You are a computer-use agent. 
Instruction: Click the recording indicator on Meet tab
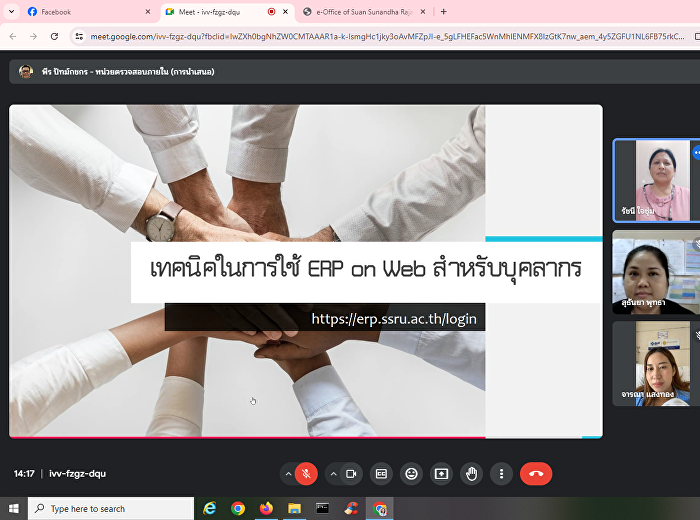[271, 12]
